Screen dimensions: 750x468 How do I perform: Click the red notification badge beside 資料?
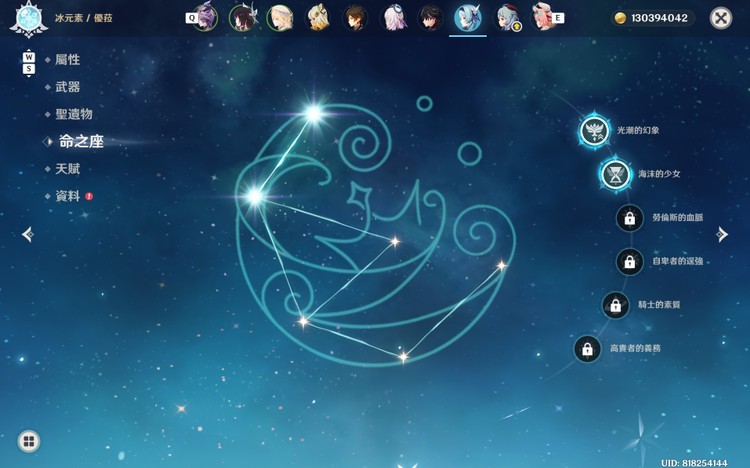point(89,196)
